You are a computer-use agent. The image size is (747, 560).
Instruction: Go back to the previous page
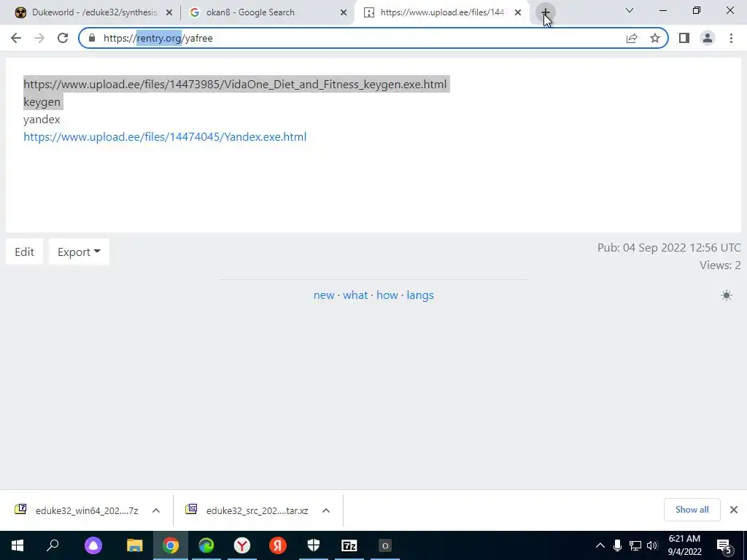point(16,38)
